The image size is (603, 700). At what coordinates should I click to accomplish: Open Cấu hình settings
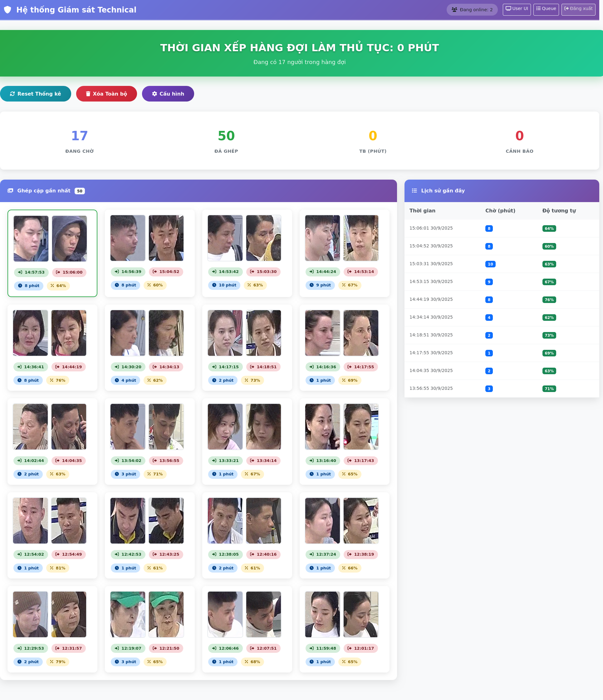click(168, 94)
